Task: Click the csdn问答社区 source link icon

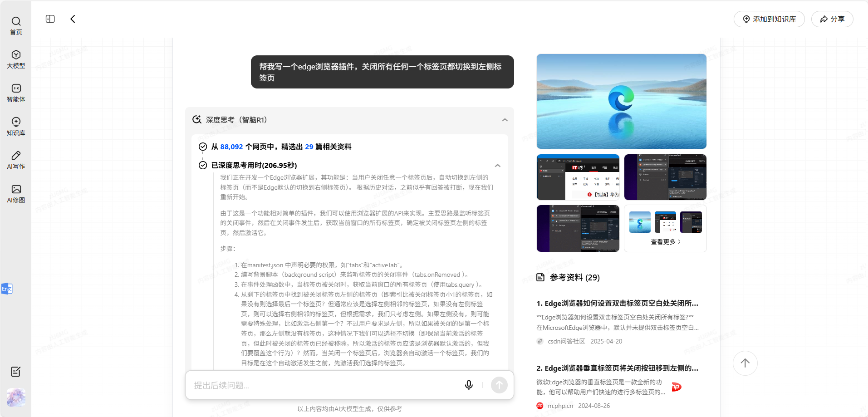Action: point(540,341)
